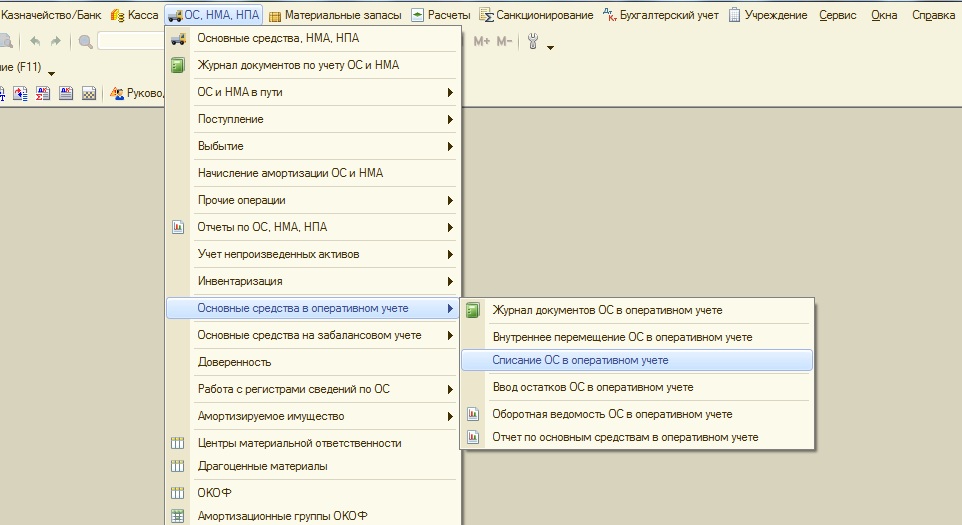Click the Руководителю toolbar icon
The width and height of the screenshot is (962, 525).
point(117,93)
